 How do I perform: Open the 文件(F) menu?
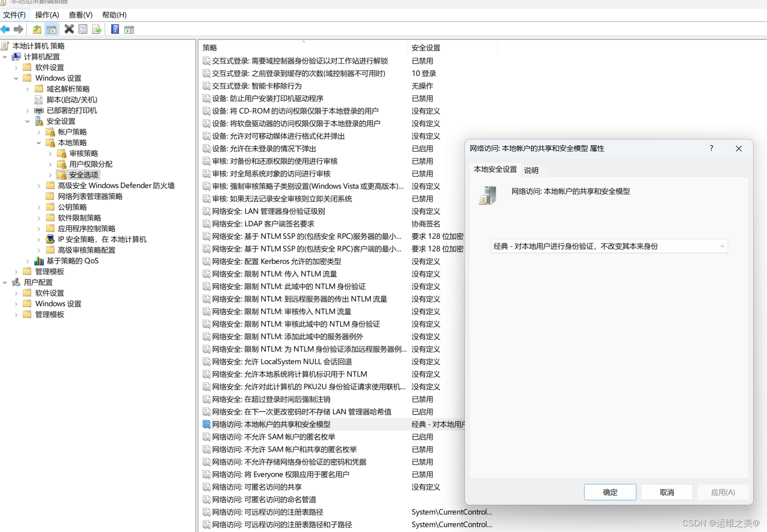(14, 15)
